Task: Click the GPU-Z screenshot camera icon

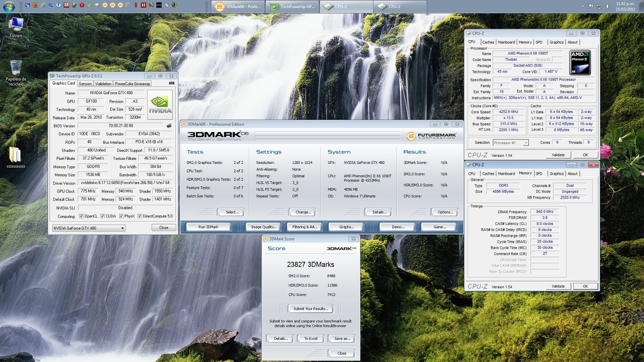Action: point(172,83)
